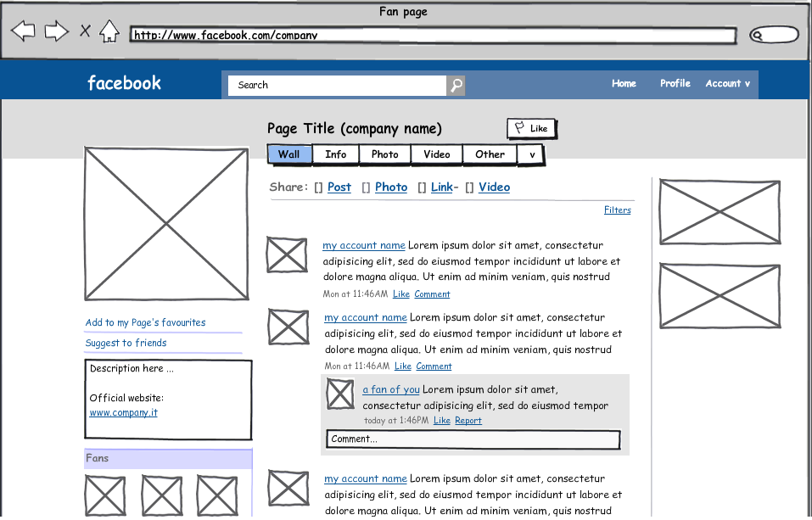Click the Comment... input box

point(473,439)
